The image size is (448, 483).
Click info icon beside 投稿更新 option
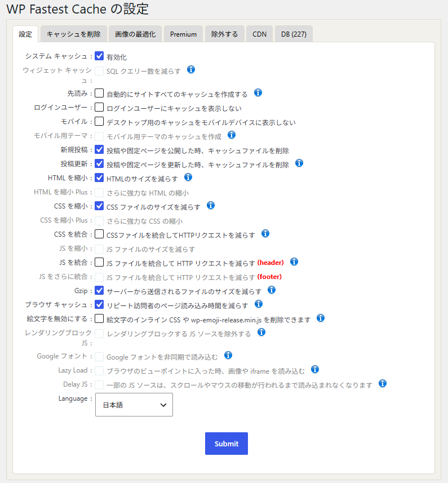point(299,163)
